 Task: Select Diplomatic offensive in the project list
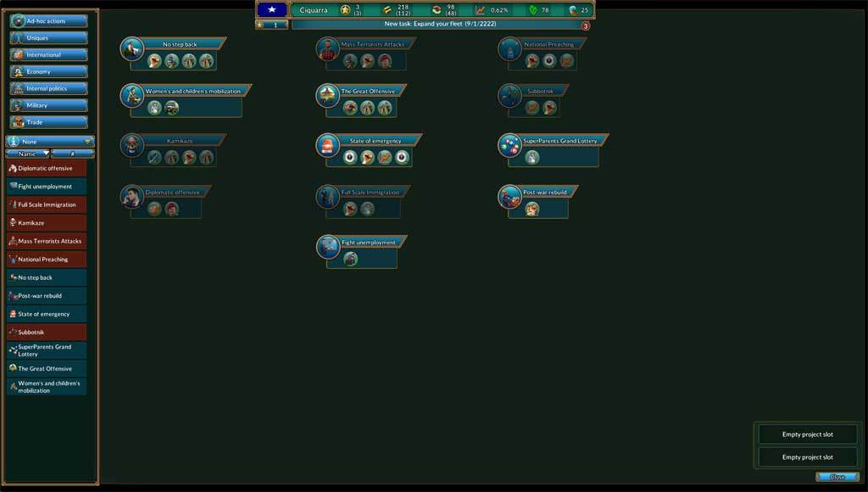47,168
